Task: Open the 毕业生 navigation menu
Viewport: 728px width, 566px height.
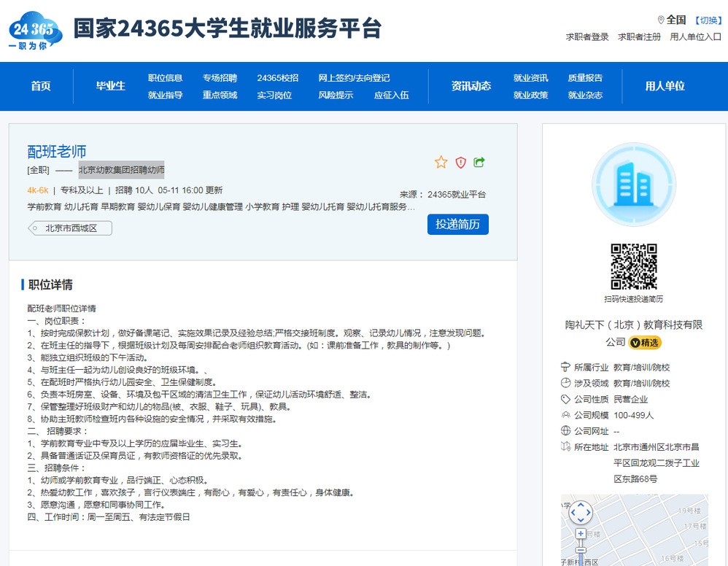Action: [x=111, y=86]
